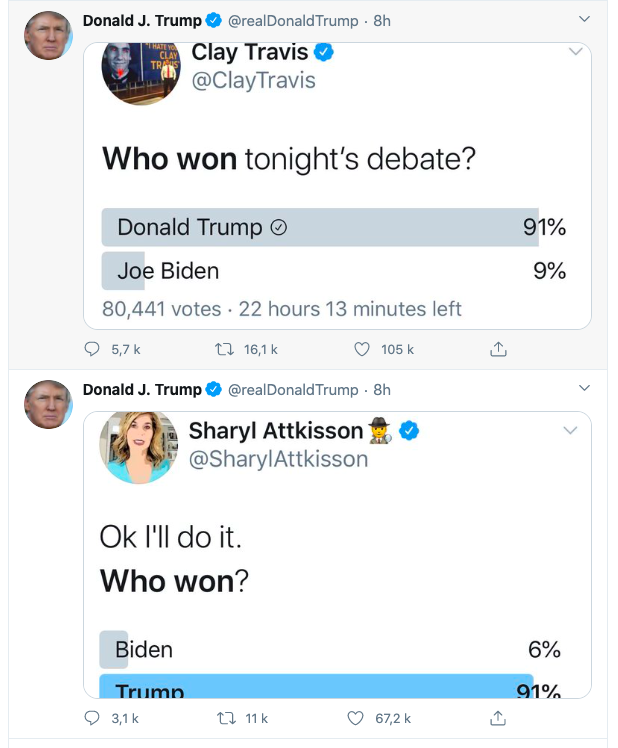Expand the Clay Travis embedded tweet menu

pos(575,51)
